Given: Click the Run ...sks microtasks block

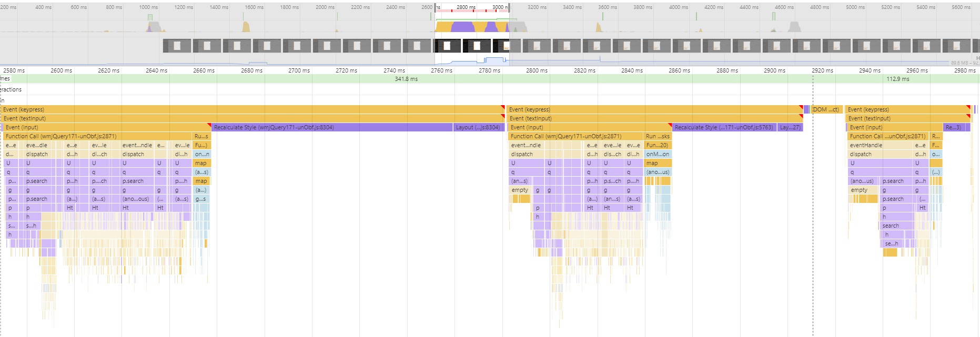Looking at the screenshot, I should click(658, 136).
